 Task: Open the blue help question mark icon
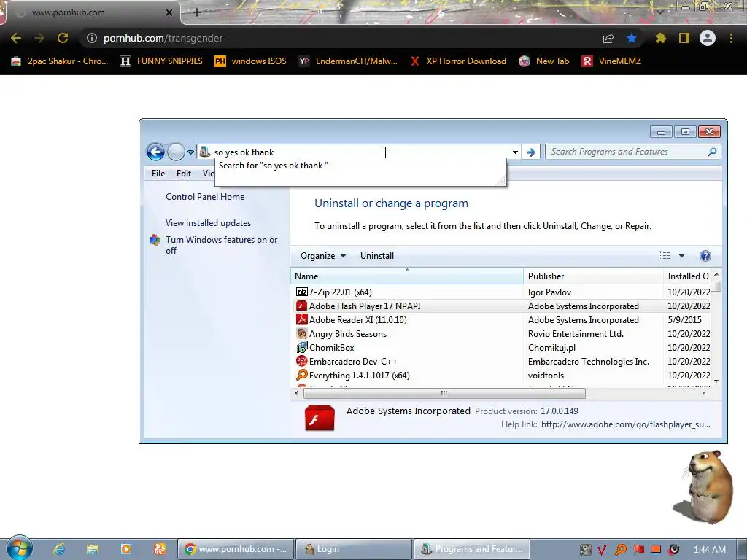click(705, 256)
